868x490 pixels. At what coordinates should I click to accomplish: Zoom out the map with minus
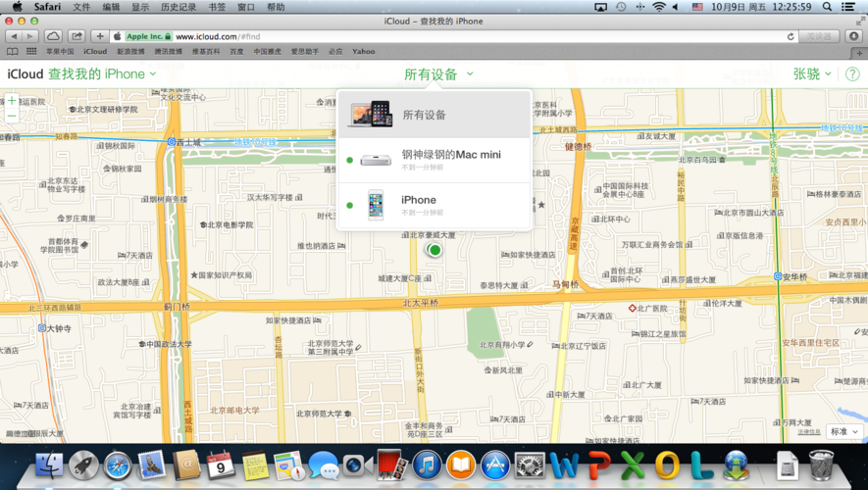pos(12,116)
